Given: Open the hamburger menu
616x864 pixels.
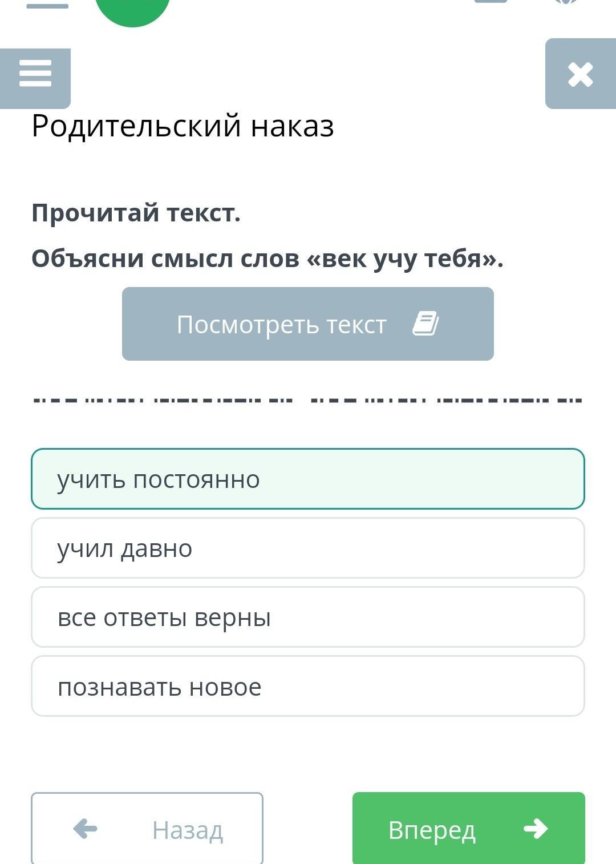Looking at the screenshot, I should (x=35, y=74).
